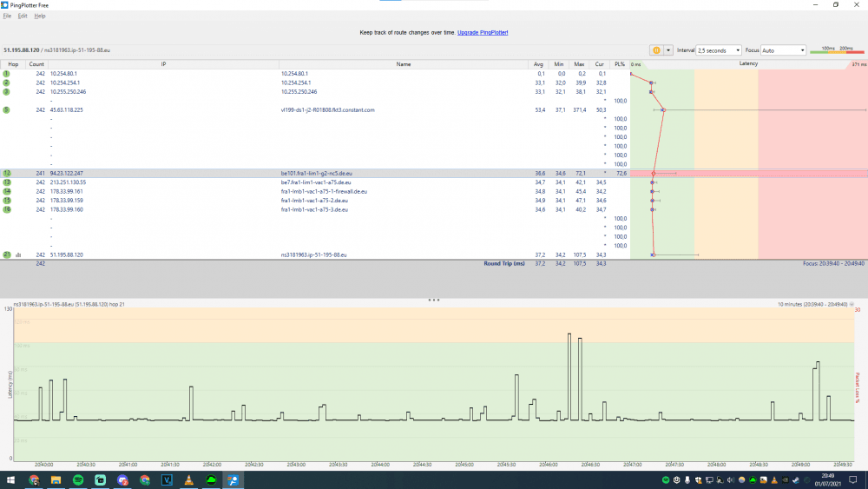This screenshot has width=868, height=489.
Task: Open Spotify from the taskbar
Action: (x=77, y=479)
